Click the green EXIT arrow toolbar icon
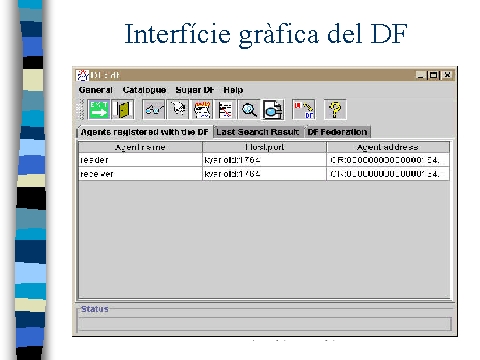 pos(99,110)
